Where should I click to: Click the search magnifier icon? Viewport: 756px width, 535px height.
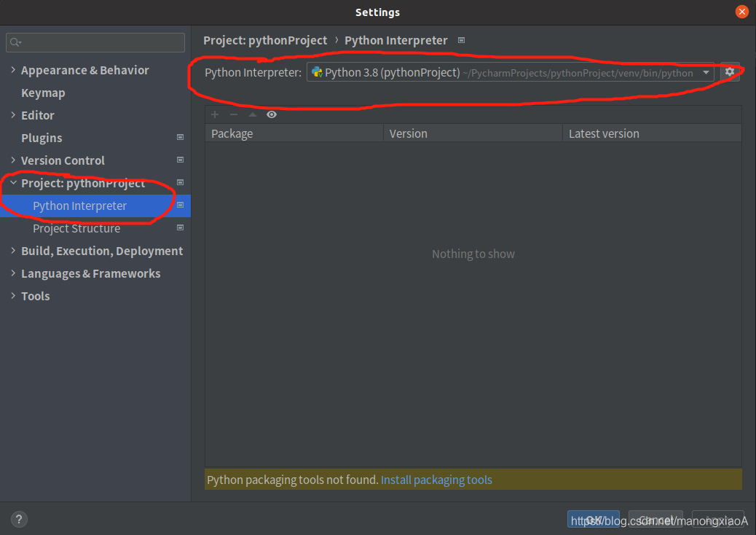pos(15,42)
